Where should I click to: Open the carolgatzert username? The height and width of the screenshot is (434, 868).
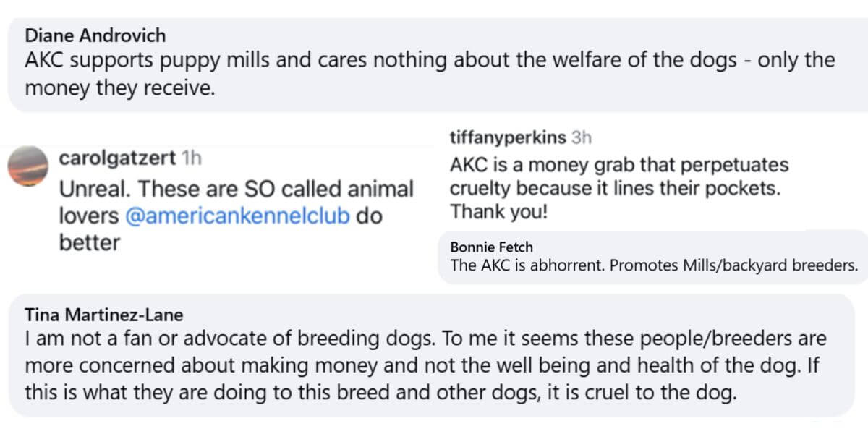118,157
